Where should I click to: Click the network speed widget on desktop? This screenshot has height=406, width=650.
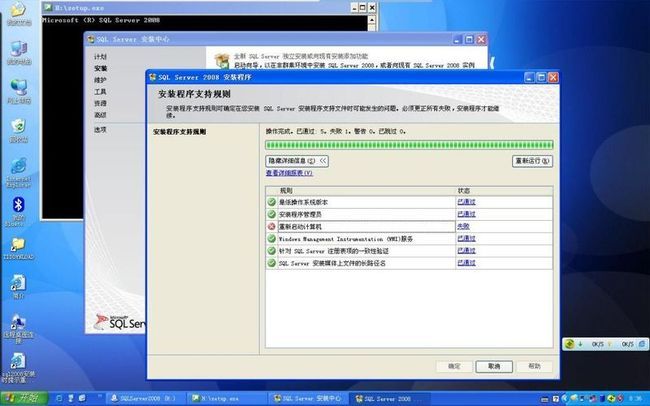[605, 344]
